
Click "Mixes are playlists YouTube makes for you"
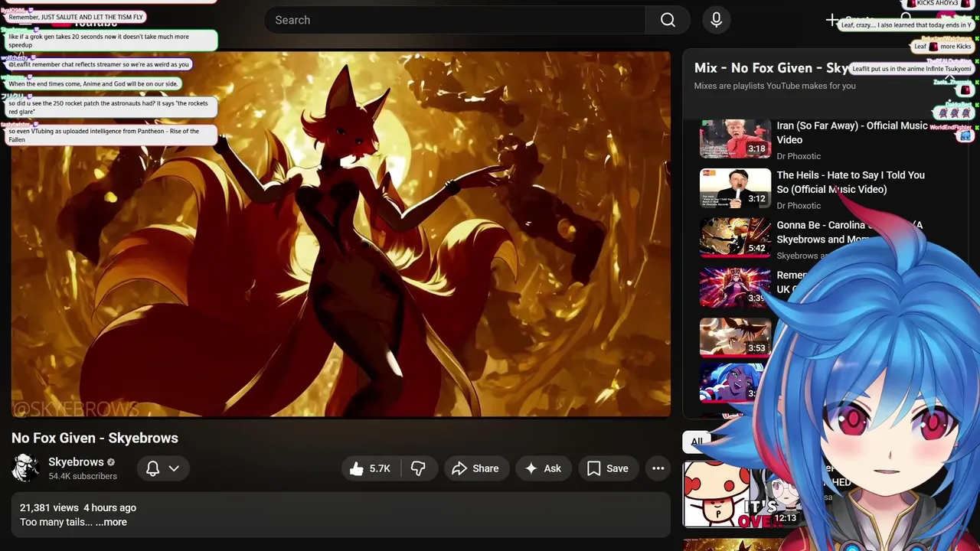click(775, 86)
